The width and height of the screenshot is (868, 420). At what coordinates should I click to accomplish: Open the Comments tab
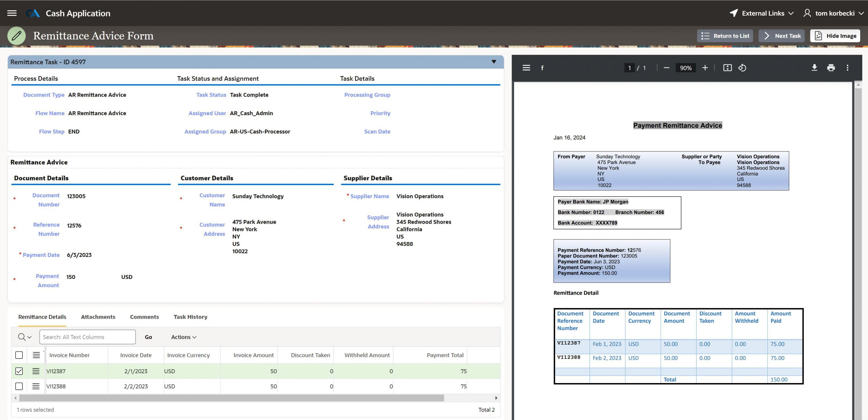tap(144, 317)
